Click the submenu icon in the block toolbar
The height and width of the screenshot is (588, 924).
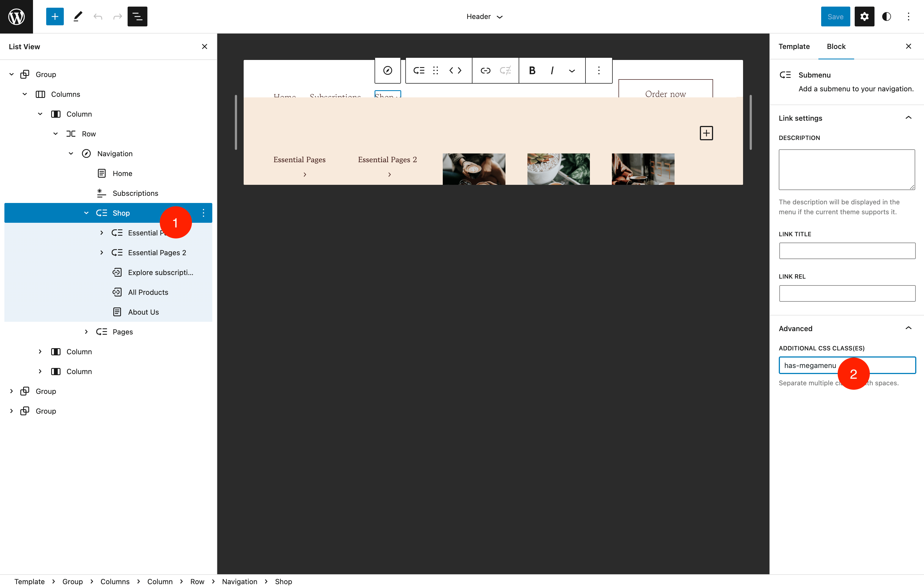coord(419,70)
